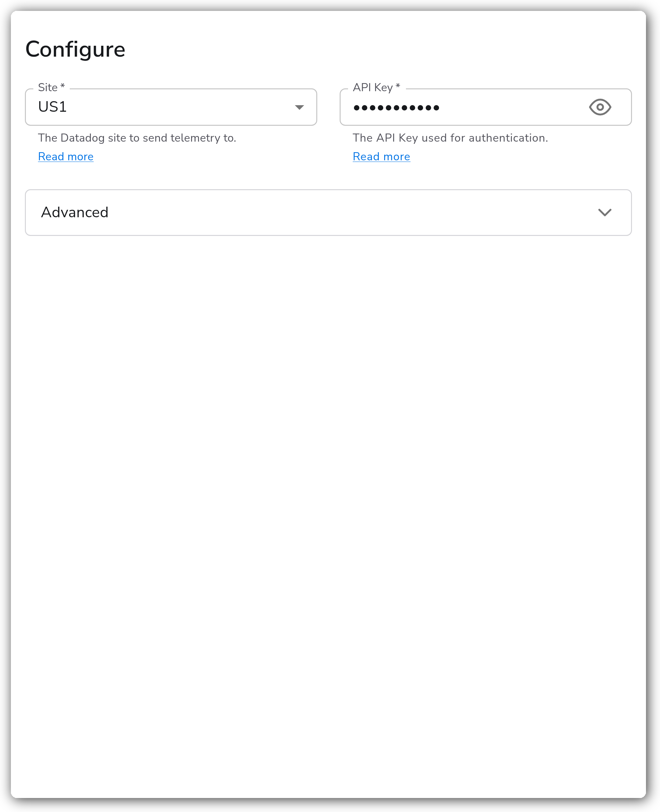The height and width of the screenshot is (812, 660).
Task: Expand the Advanced section chevron
Action: pyautogui.click(x=605, y=212)
